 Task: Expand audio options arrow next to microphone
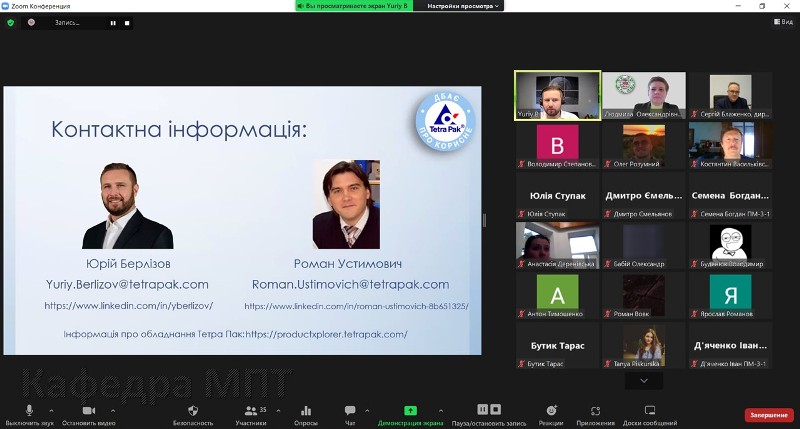coord(51,410)
